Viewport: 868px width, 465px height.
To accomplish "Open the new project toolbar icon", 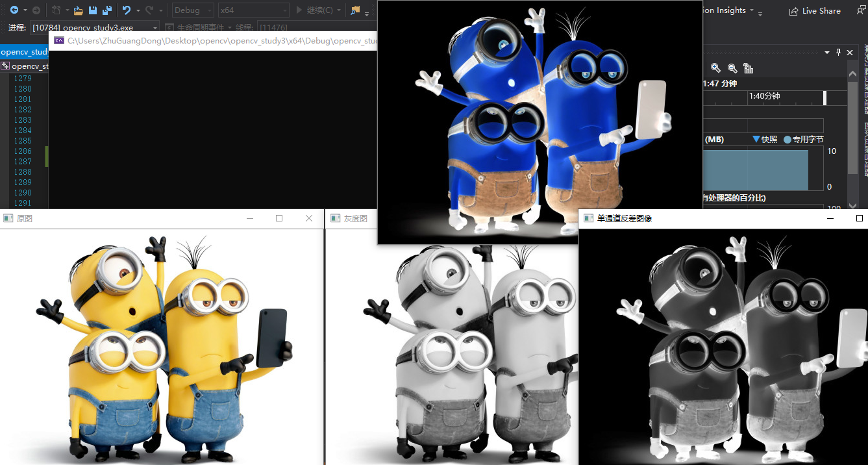I will point(56,10).
